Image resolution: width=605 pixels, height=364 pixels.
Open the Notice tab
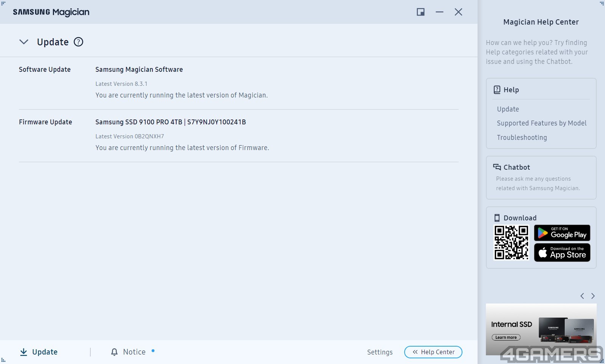134,352
